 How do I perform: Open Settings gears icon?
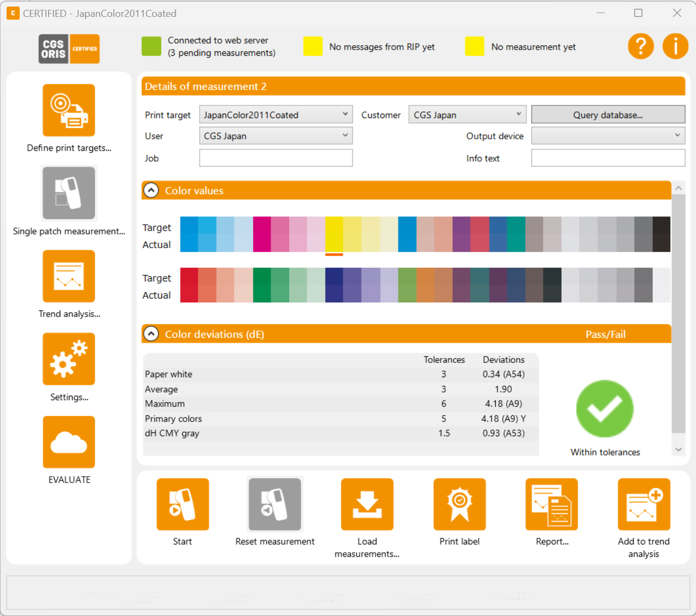pos(69,359)
